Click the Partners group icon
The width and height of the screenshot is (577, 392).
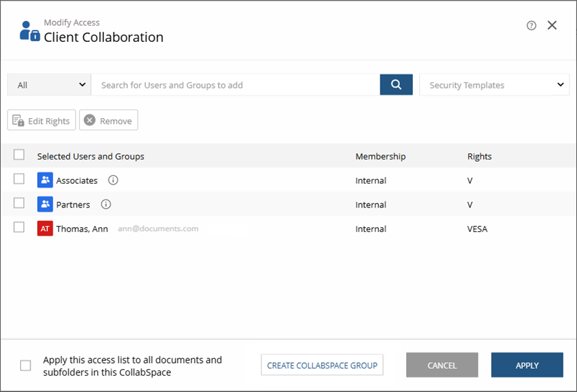[45, 204]
